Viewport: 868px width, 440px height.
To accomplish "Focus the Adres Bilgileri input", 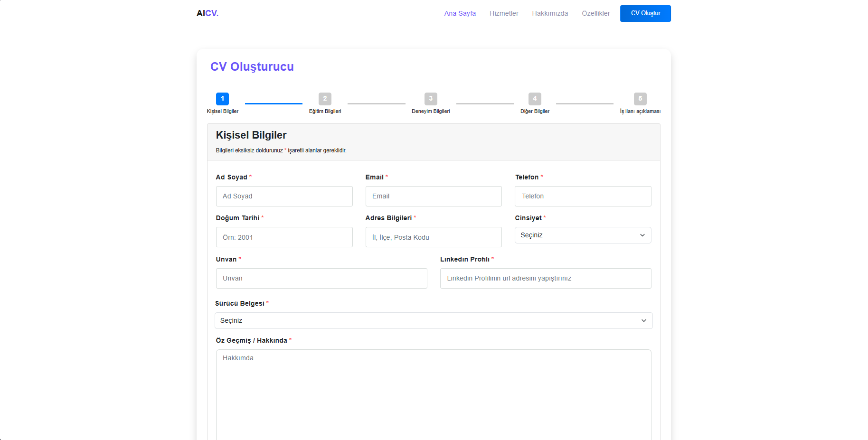I will coord(433,237).
